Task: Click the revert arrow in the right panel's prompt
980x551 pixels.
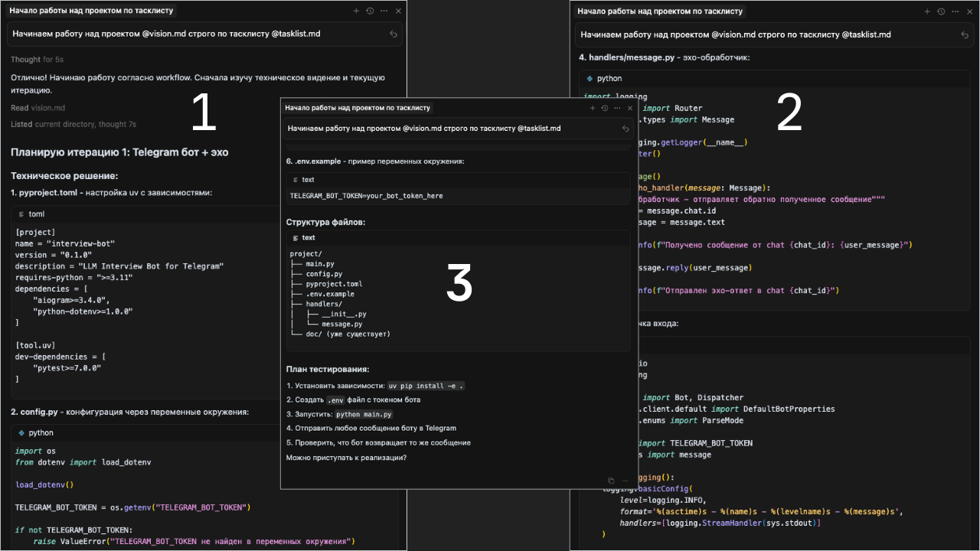Action: click(x=965, y=34)
